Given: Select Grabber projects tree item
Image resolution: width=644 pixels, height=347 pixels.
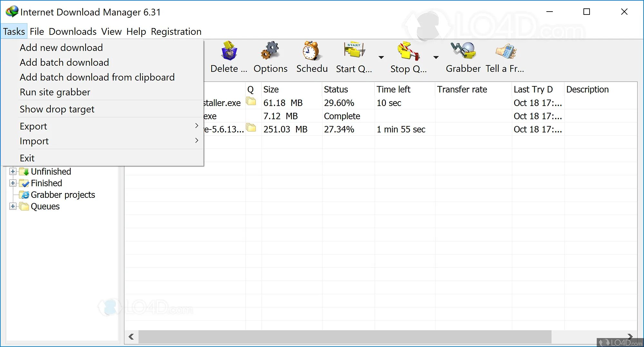Looking at the screenshot, I should (63, 195).
